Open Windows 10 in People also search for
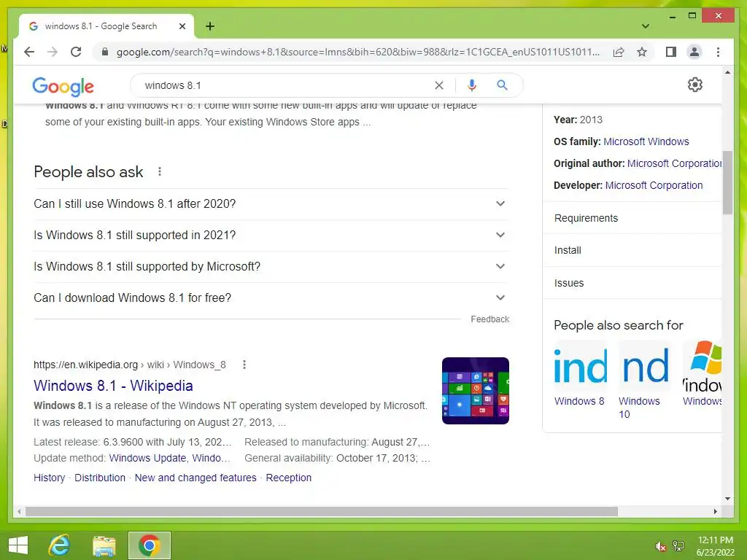 coord(645,380)
